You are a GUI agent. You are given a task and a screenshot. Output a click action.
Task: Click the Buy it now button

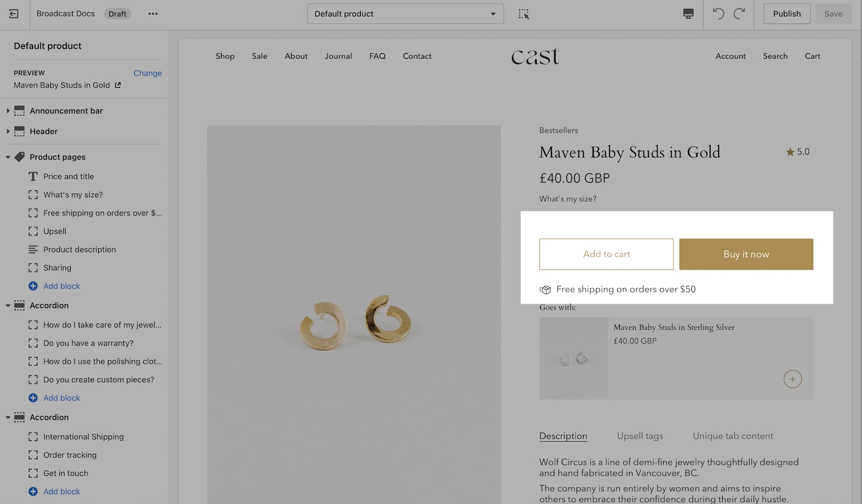(x=746, y=254)
